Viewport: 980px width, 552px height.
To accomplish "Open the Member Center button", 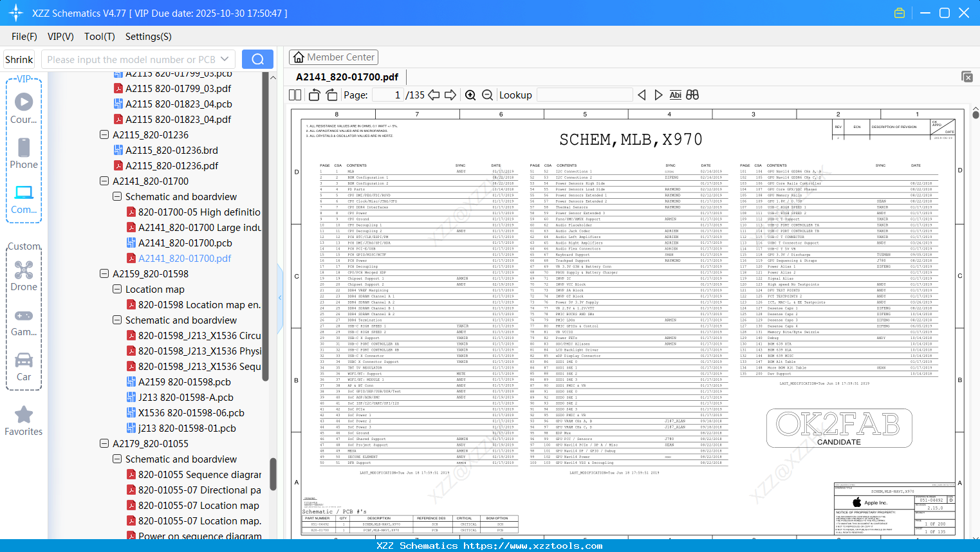I will pos(333,57).
